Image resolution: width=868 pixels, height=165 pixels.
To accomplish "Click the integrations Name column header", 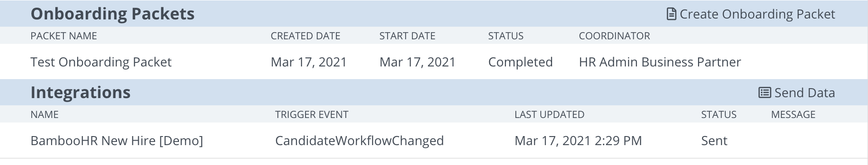I will point(44,114).
